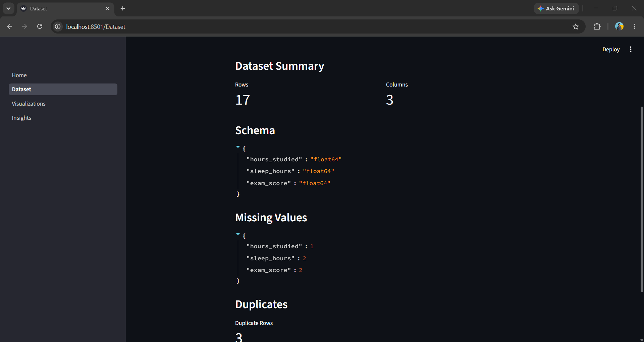Click the "hours_studied" schema key
Viewport: 644px width, 342px height.
point(274,159)
